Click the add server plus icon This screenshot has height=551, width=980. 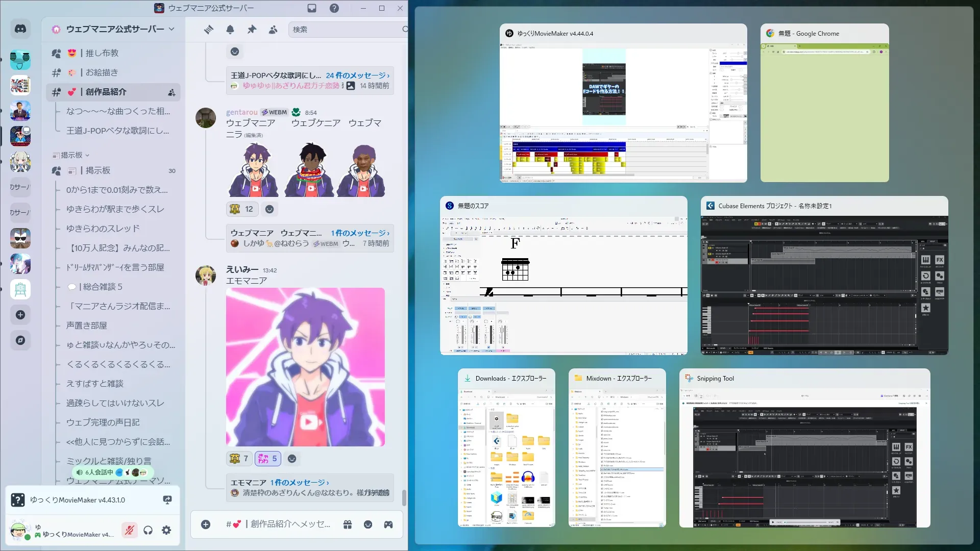[20, 315]
